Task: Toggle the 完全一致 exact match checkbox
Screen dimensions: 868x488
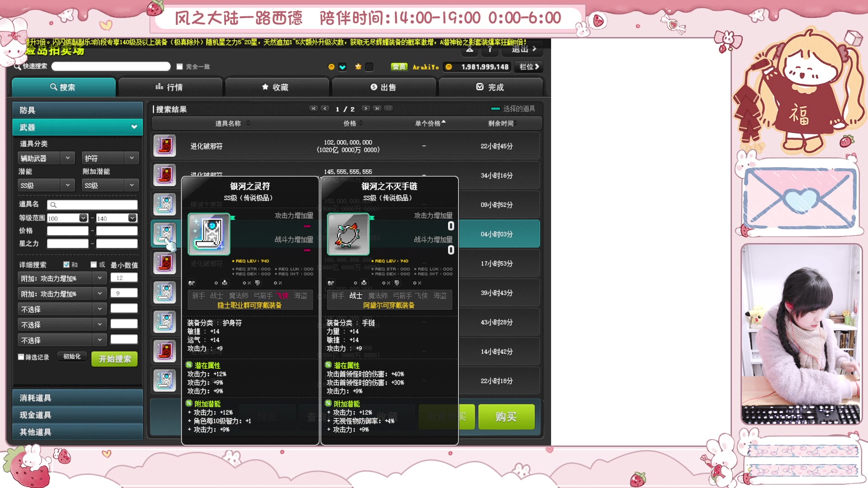Action: 179,66
